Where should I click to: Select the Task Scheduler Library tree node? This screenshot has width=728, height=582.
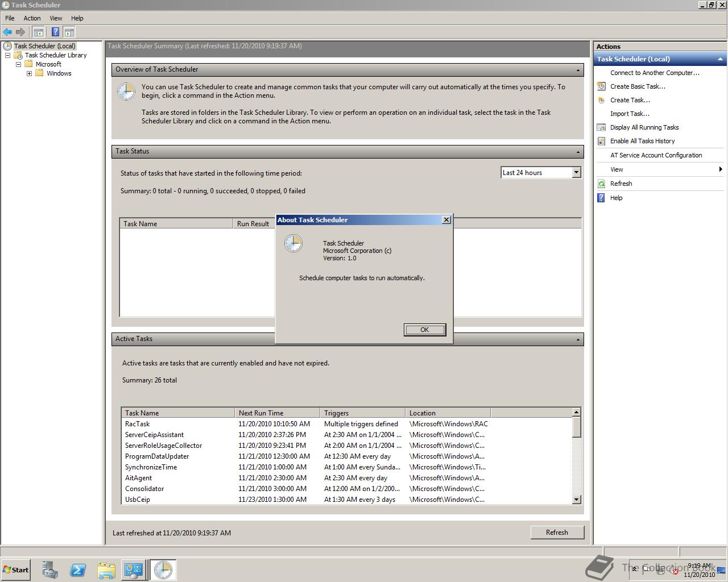coord(56,55)
